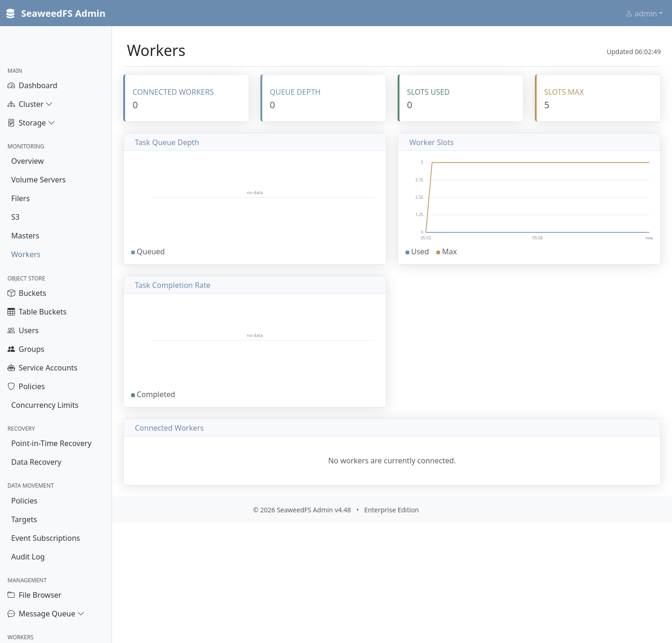
Task: Click the File Browser folder icon
Action: tap(11, 595)
